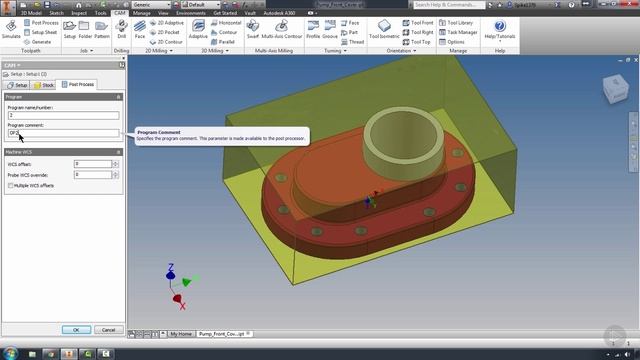This screenshot has height=360, width=640.
Task: Set the Tool Right orientation
Action: [418, 32]
